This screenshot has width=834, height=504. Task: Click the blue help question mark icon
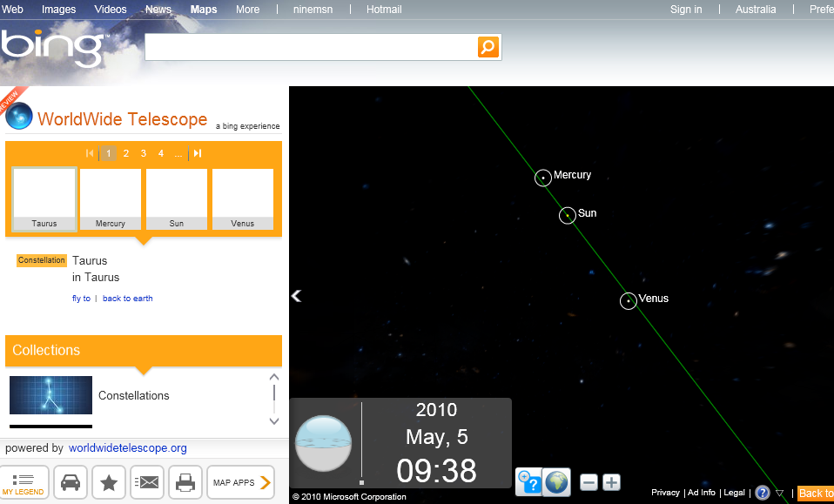pos(763,493)
